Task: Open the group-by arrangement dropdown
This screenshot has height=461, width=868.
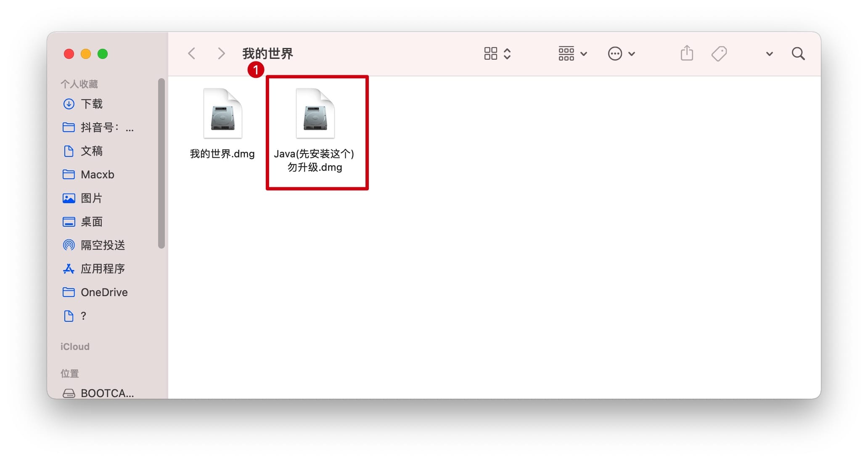Action: tap(572, 53)
